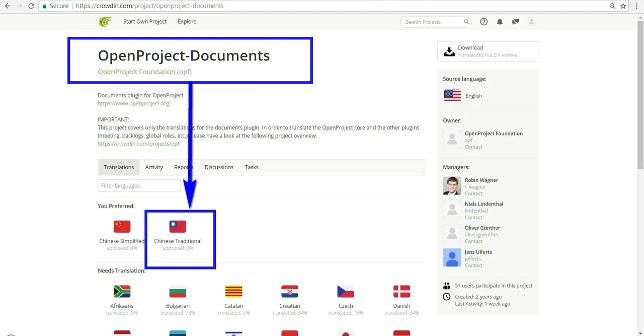Click the browser forward arrow
Image resolution: width=644 pixels, height=336 pixels.
(x=20, y=6)
